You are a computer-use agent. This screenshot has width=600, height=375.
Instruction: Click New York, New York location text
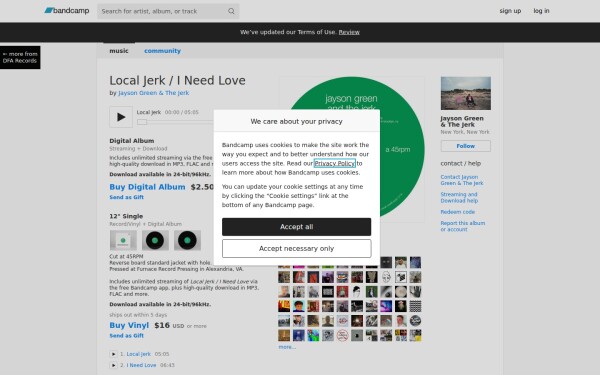pos(465,132)
